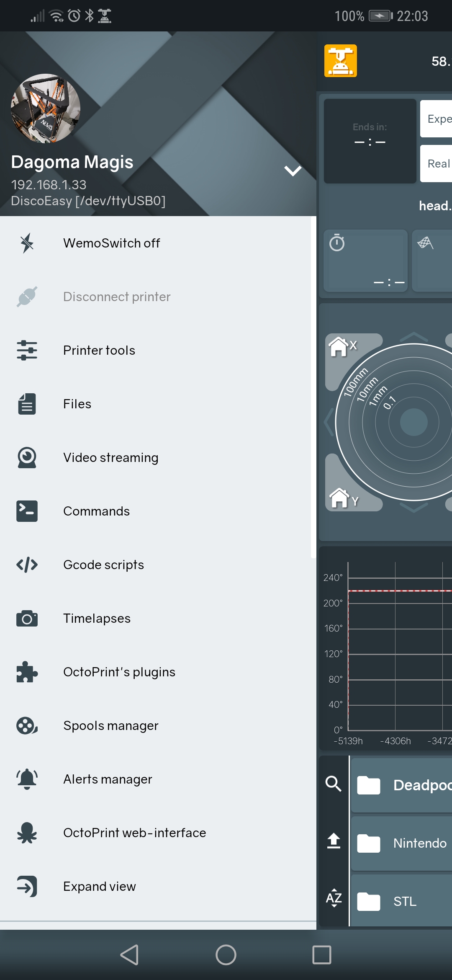Tap the Dagoma Magis printer photo
Image resolution: width=452 pixels, height=980 pixels.
coord(45,108)
